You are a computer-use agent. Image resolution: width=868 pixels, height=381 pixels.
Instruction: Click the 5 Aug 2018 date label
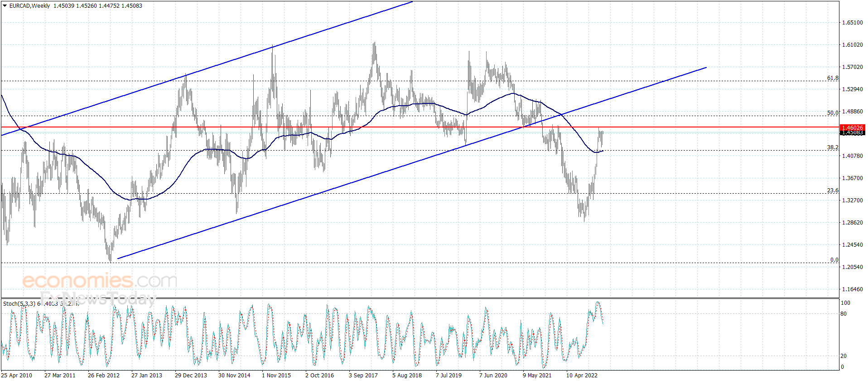click(407, 376)
